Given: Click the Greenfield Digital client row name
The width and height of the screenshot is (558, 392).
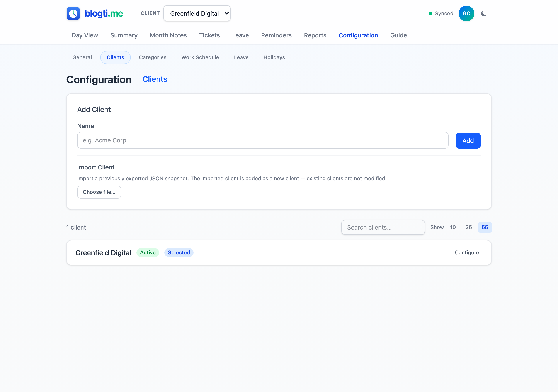Looking at the screenshot, I should (103, 253).
